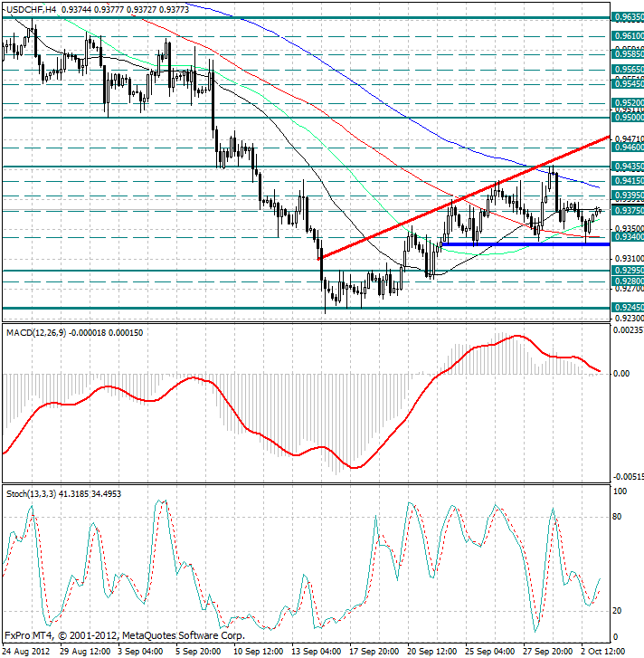Click the red MACD signal line

(x=302, y=401)
